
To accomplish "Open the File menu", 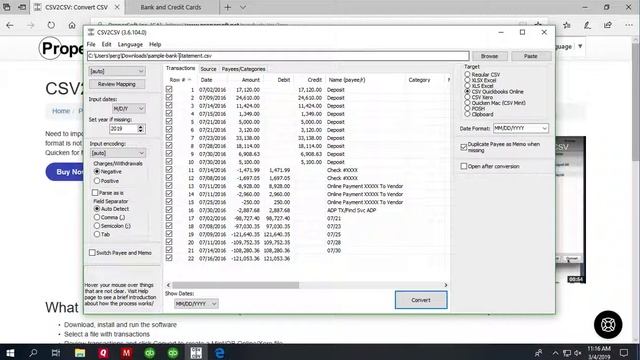I will click(91, 44).
